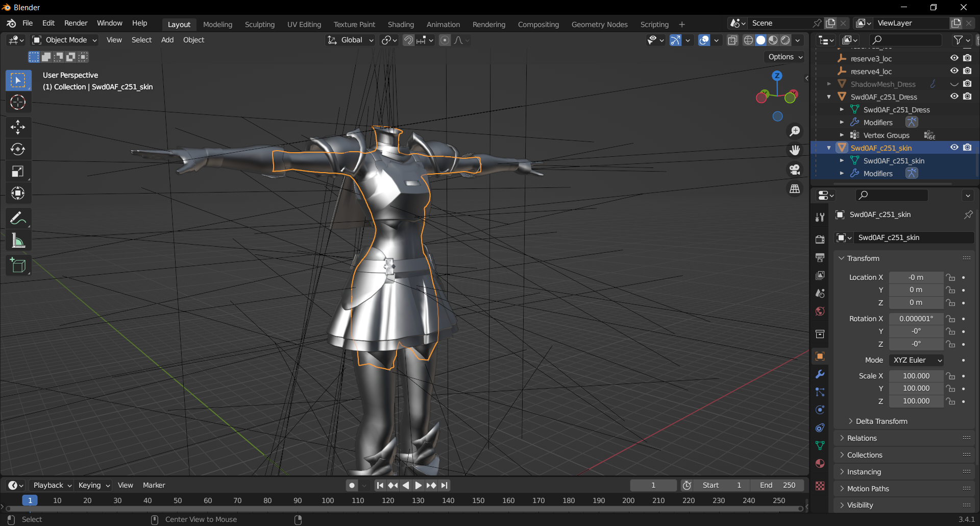Hide SwdOAF_c251_Dress in the viewport

pos(954,97)
